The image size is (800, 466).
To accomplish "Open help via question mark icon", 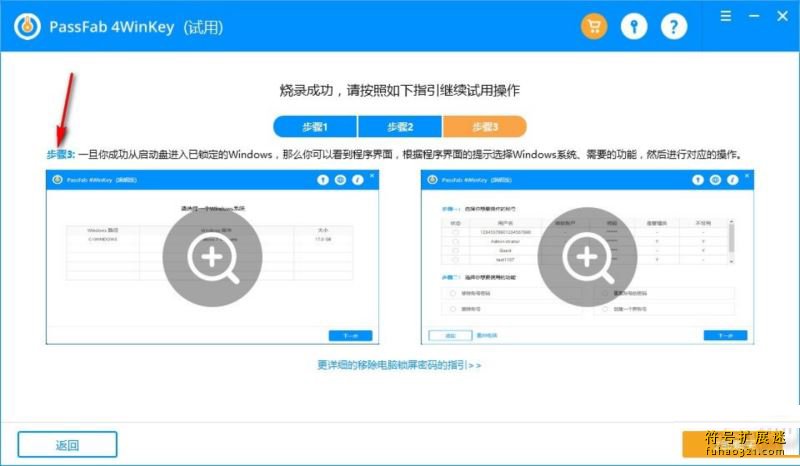I will click(673, 26).
